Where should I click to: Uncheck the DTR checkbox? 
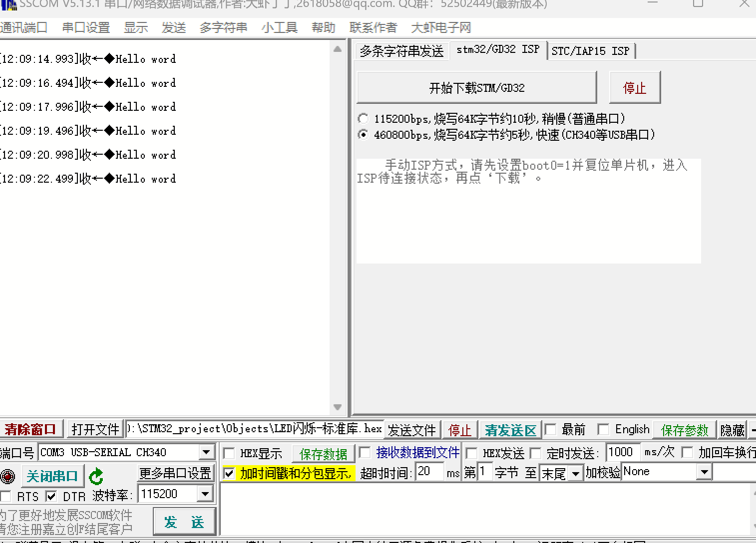coord(51,496)
